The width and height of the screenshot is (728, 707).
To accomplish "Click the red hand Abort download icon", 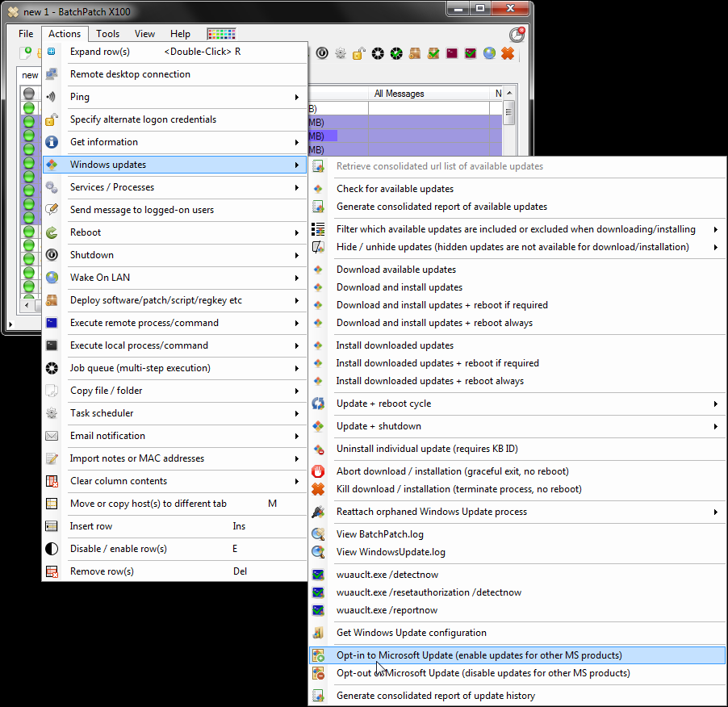I will coord(318,471).
